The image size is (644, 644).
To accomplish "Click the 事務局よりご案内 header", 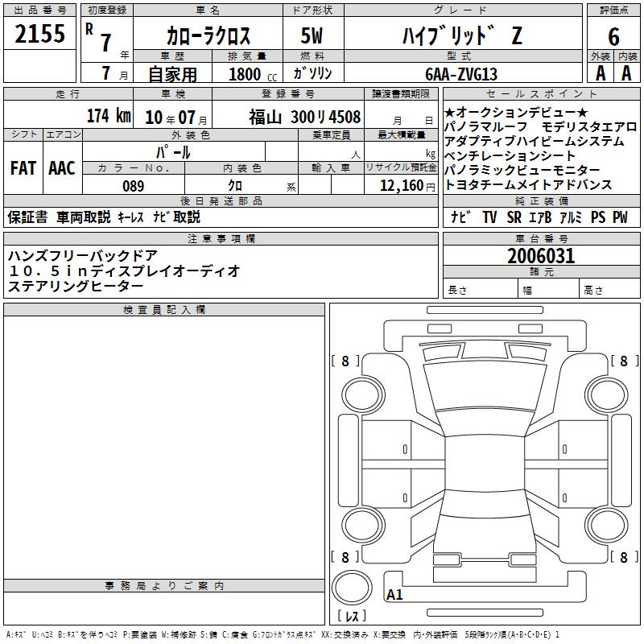I will [164, 586].
